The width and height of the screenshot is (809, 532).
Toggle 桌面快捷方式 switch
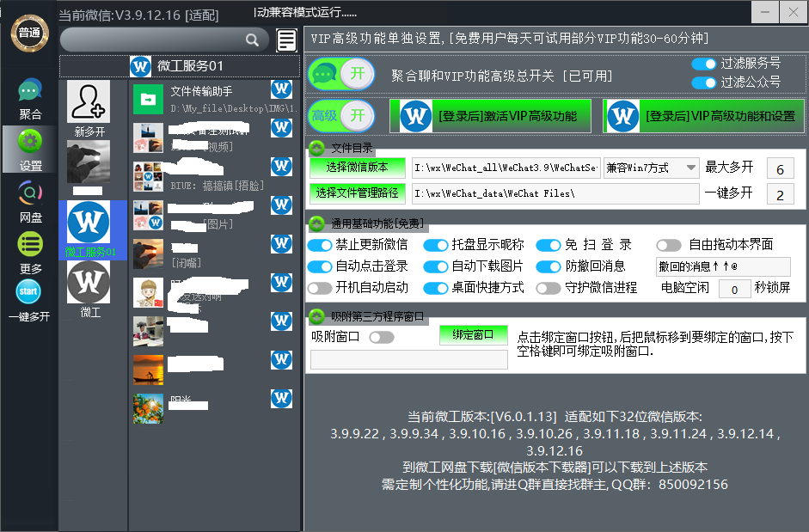(436, 288)
